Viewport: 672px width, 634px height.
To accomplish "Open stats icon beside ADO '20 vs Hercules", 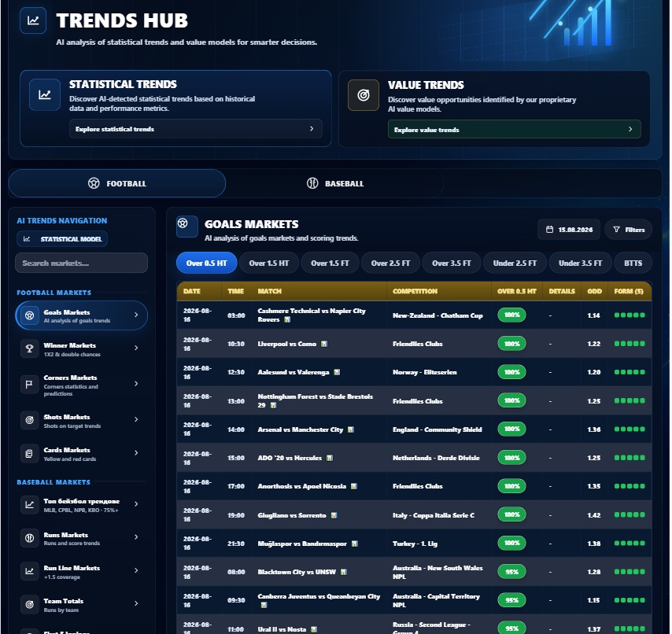I will [x=330, y=458].
